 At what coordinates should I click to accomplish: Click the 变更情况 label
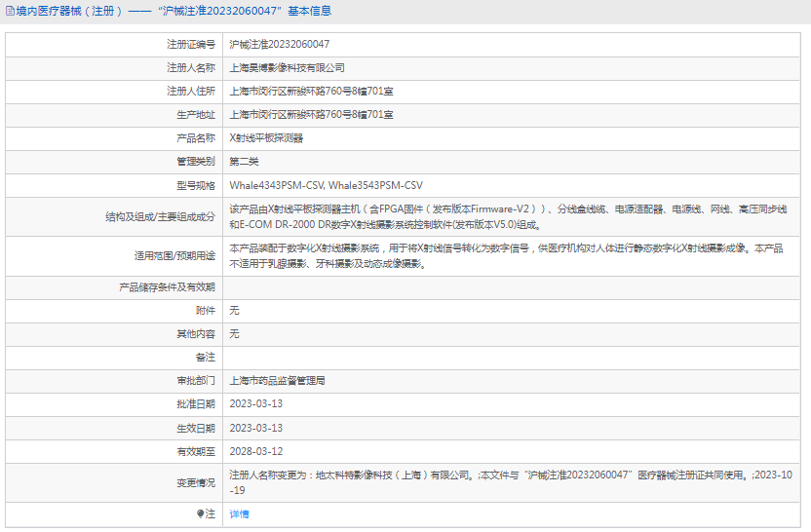click(196, 483)
